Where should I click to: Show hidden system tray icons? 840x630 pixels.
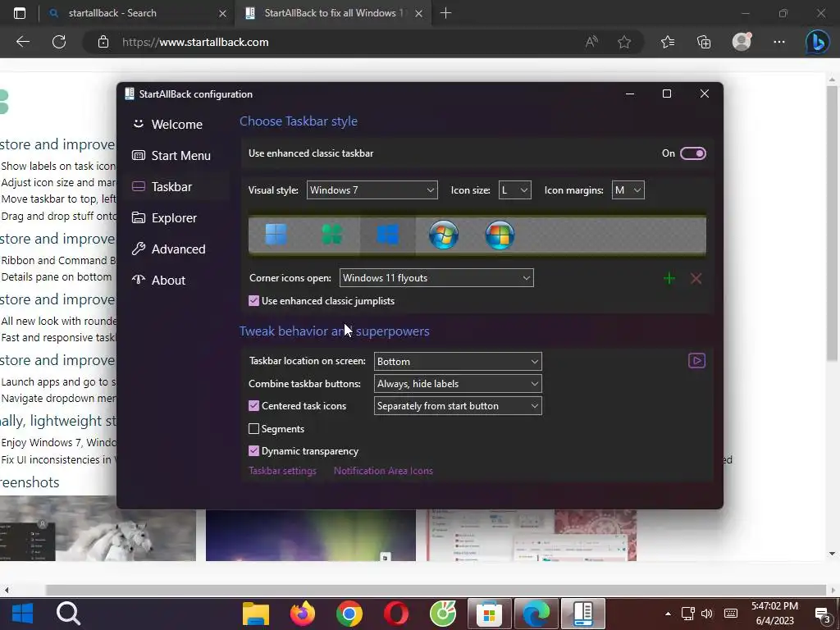pos(668,614)
